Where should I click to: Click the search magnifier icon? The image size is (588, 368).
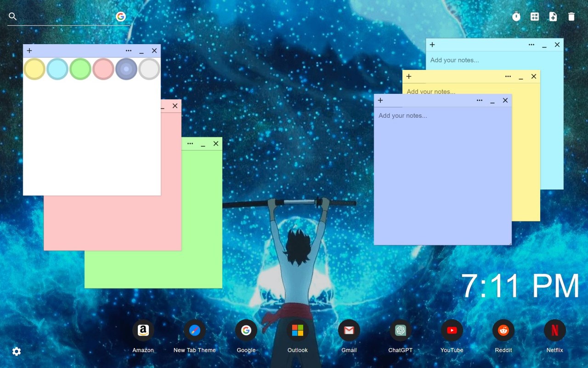click(13, 17)
